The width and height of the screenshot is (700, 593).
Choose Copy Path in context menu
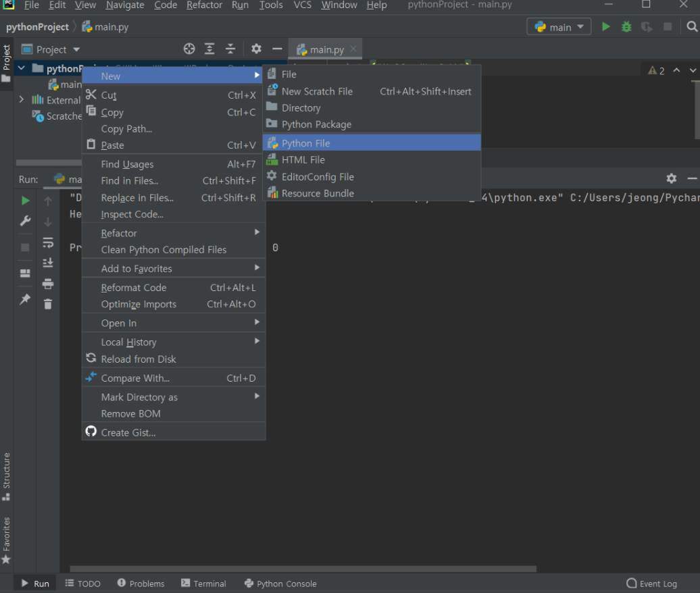(x=174, y=129)
